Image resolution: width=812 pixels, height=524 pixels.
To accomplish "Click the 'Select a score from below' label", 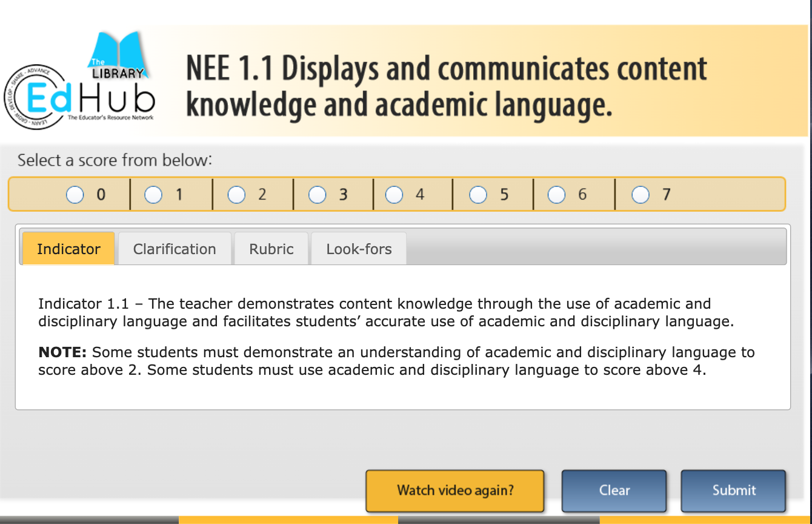I will (x=115, y=161).
